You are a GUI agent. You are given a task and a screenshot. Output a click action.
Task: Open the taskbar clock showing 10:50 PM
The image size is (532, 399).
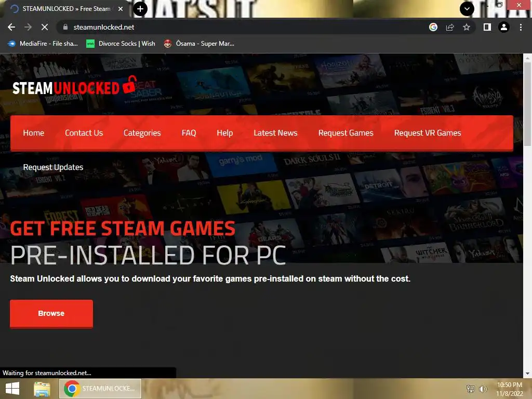[509, 389]
